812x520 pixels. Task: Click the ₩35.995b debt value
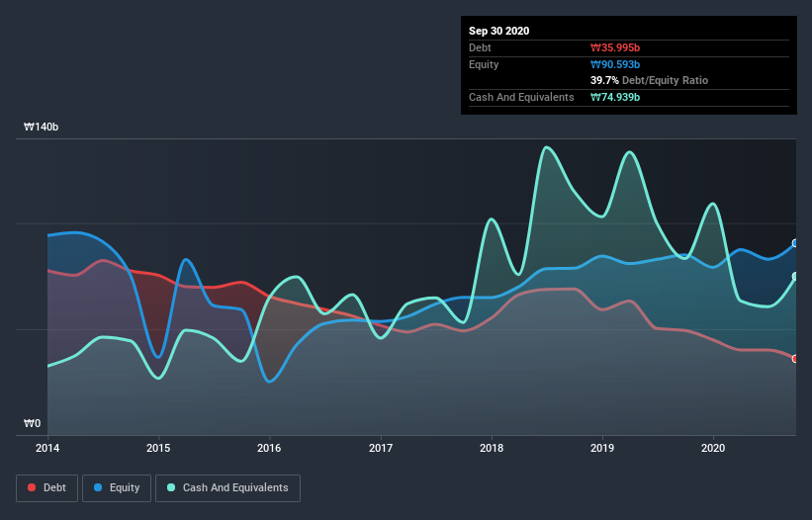615,47
